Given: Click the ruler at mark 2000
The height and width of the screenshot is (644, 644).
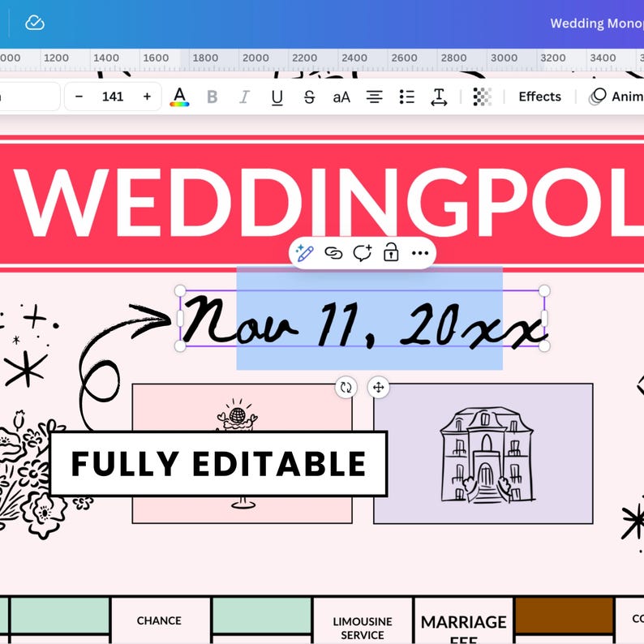Looking at the screenshot, I should [255, 58].
